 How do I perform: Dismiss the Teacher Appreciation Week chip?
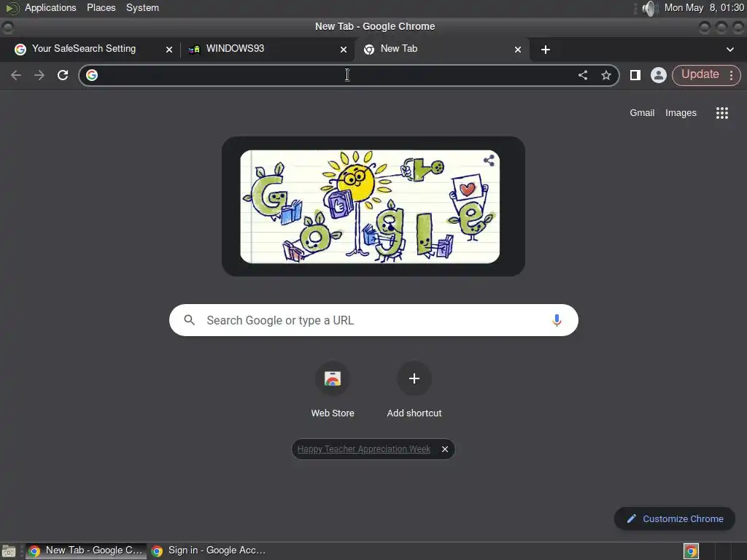[444, 449]
